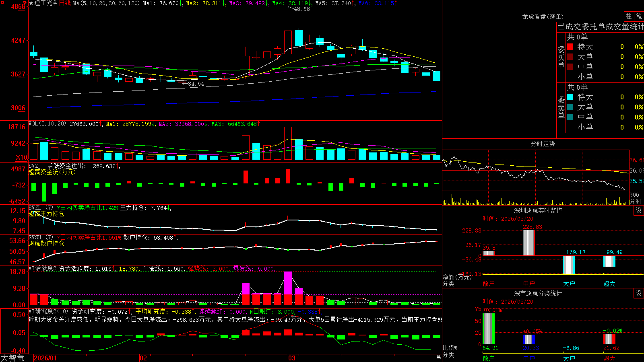Image resolution: width=644 pixels, height=362 pixels.
Task: Toggle the 柱 bar-mode button
Action: (x=629, y=16)
